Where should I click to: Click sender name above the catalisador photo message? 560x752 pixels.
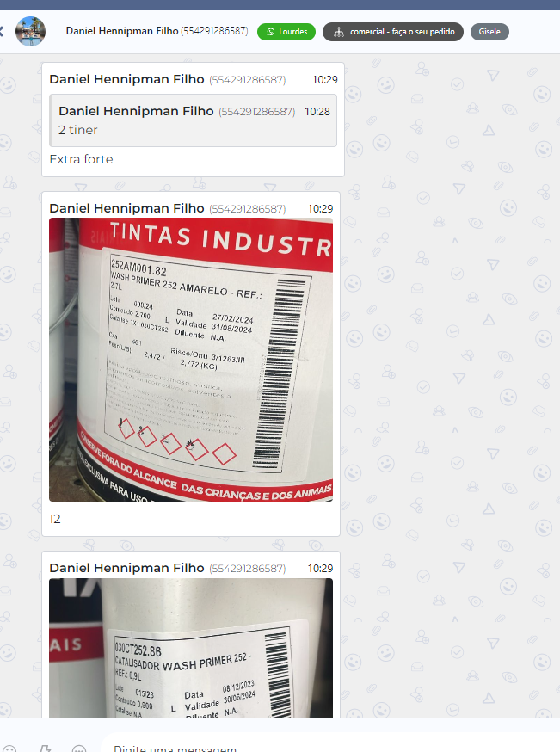tap(126, 568)
